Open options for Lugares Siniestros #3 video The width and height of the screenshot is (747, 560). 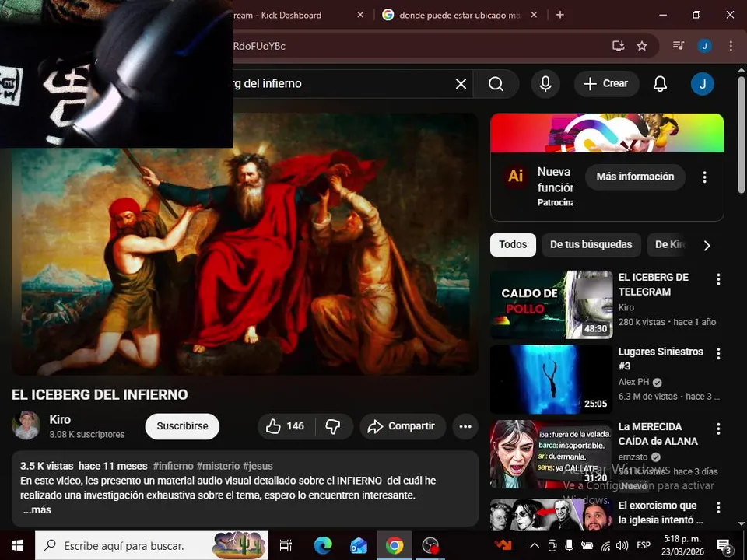click(x=718, y=353)
